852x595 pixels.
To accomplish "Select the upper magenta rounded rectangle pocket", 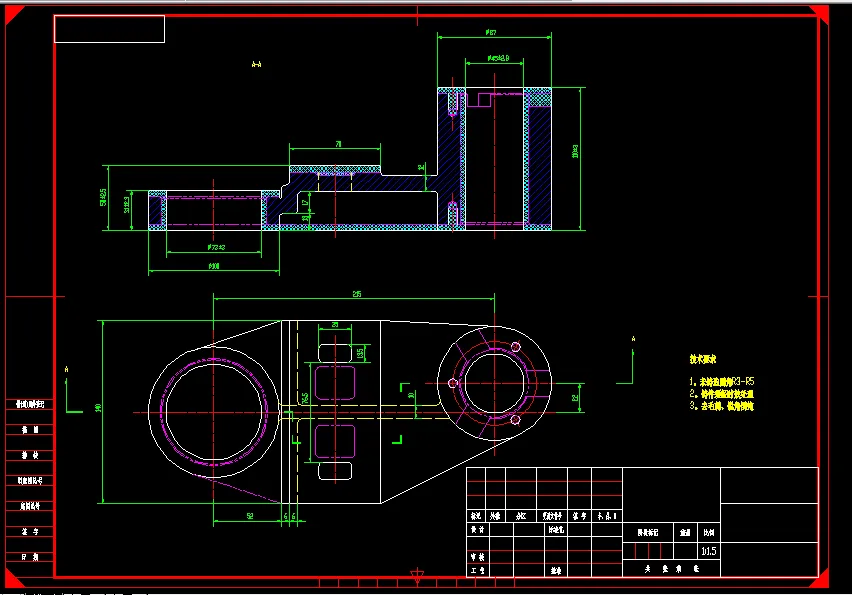I will pos(335,383).
